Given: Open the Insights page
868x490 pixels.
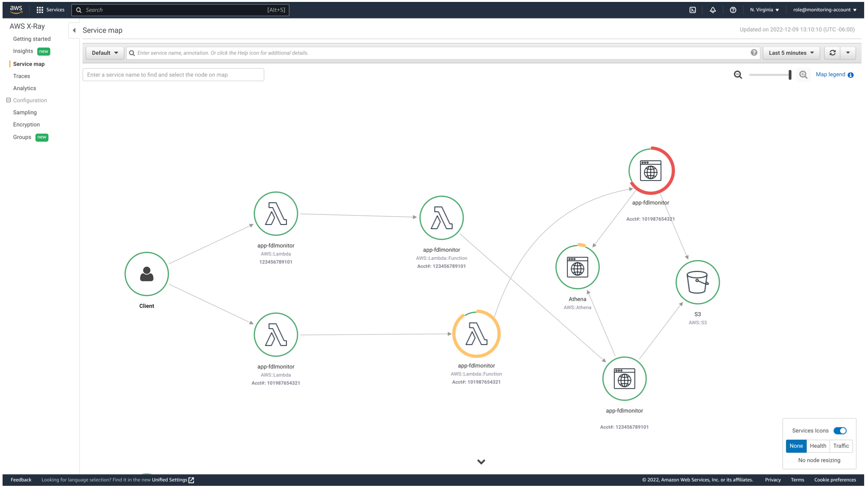Looking at the screenshot, I should [x=22, y=51].
